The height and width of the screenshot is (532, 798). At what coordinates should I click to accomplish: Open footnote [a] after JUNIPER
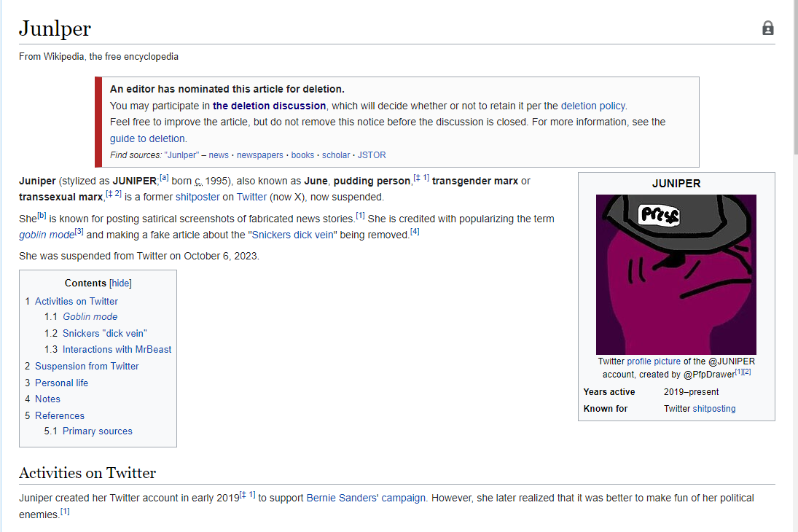164,178
